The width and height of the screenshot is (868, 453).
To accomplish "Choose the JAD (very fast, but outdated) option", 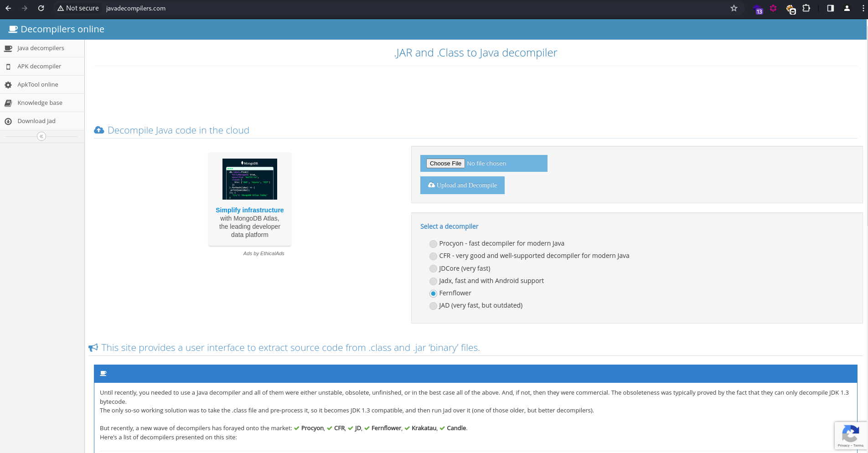I will click(x=433, y=306).
